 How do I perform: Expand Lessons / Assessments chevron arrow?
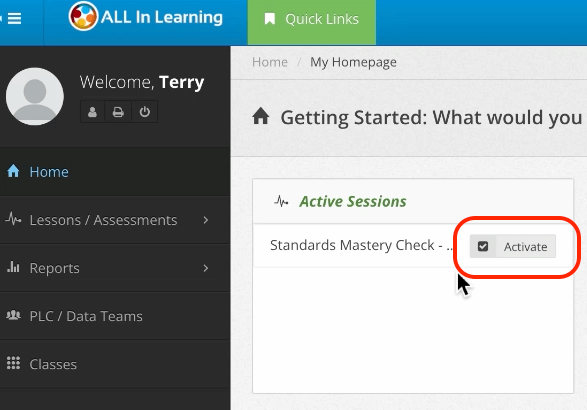206,220
